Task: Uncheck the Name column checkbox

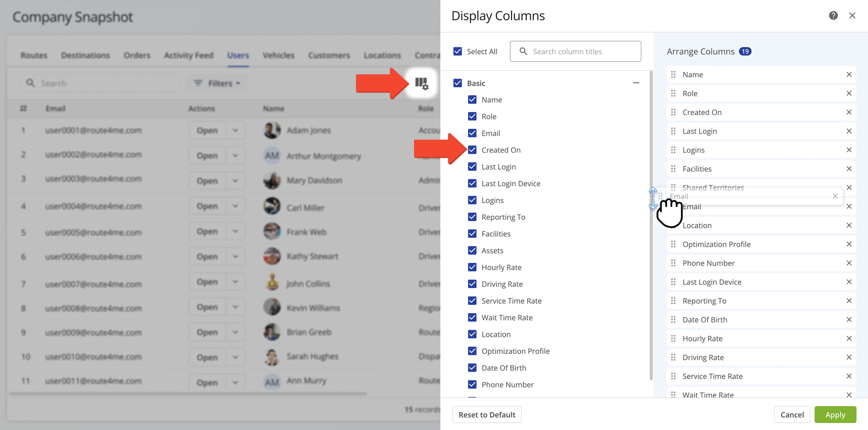Action: pos(472,100)
